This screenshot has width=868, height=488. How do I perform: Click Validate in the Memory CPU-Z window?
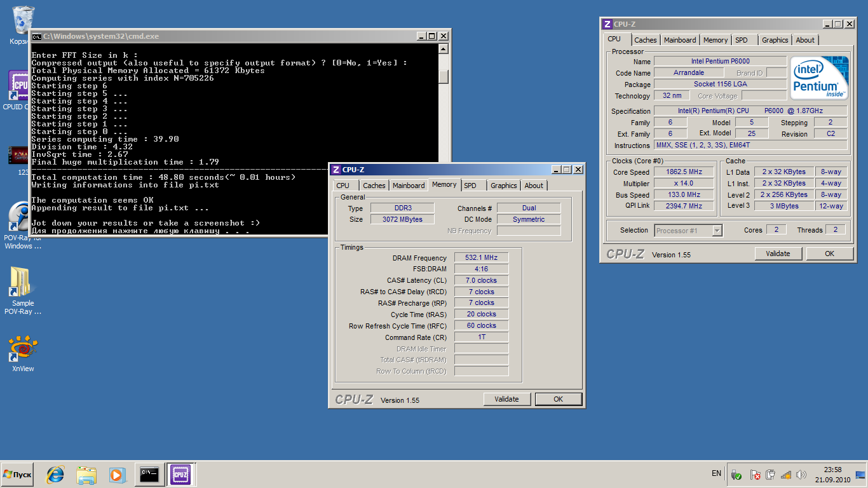[506, 399]
